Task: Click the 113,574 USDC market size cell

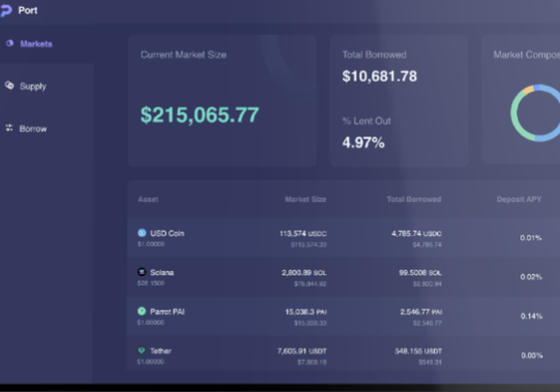Action: 303,234
